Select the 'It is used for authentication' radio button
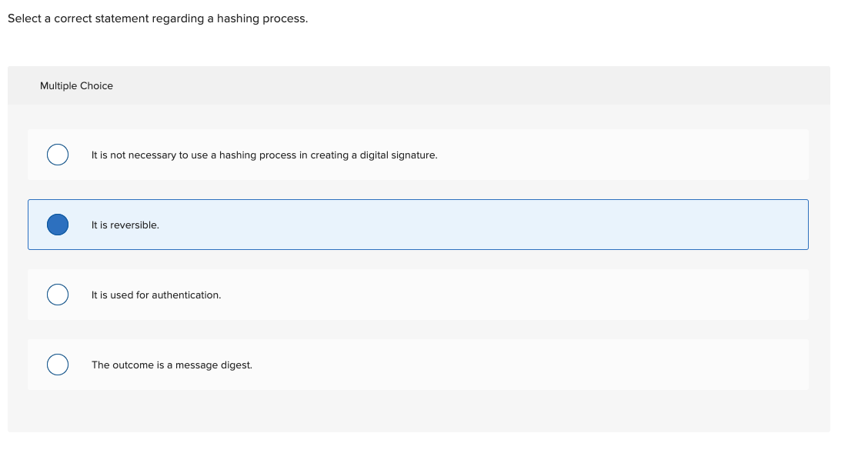Viewport: 868px width, 453px height. tap(57, 295)
